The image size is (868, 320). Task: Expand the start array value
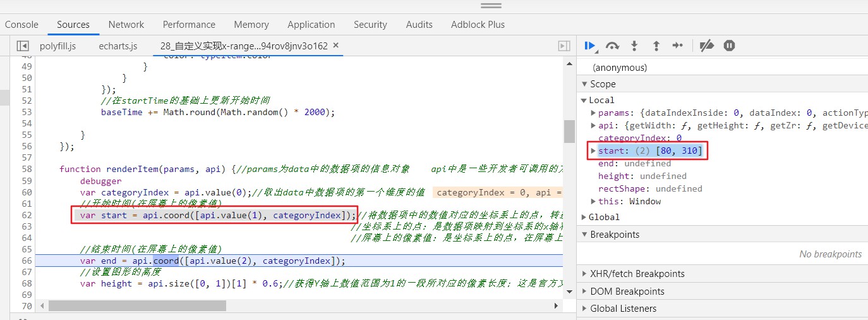click(593, 151)
